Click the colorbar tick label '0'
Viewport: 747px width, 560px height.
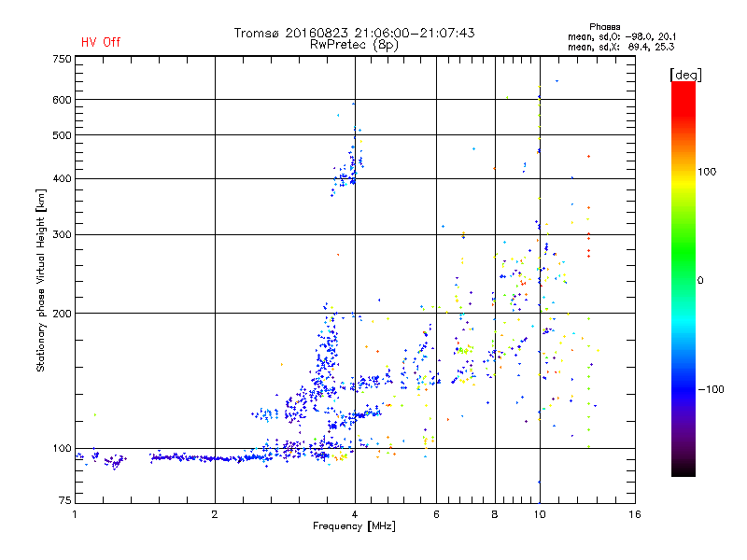(700, 281)
